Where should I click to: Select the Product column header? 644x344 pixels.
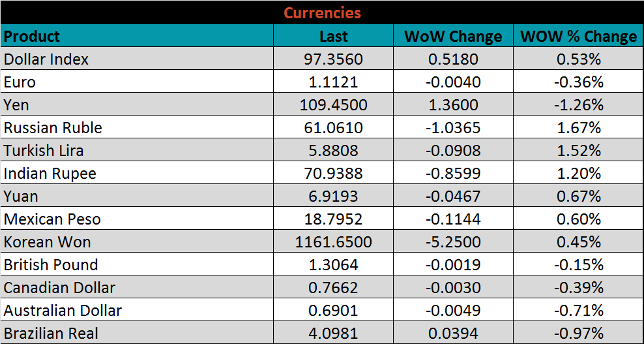pos(32,36)
